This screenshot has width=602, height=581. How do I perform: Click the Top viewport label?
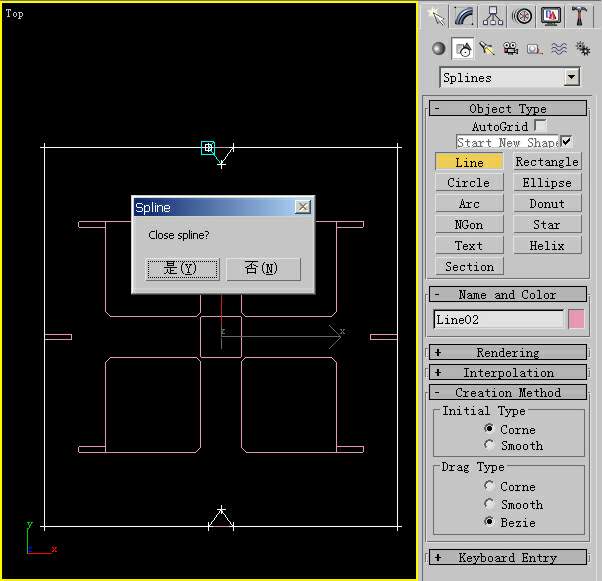point(14,13)
